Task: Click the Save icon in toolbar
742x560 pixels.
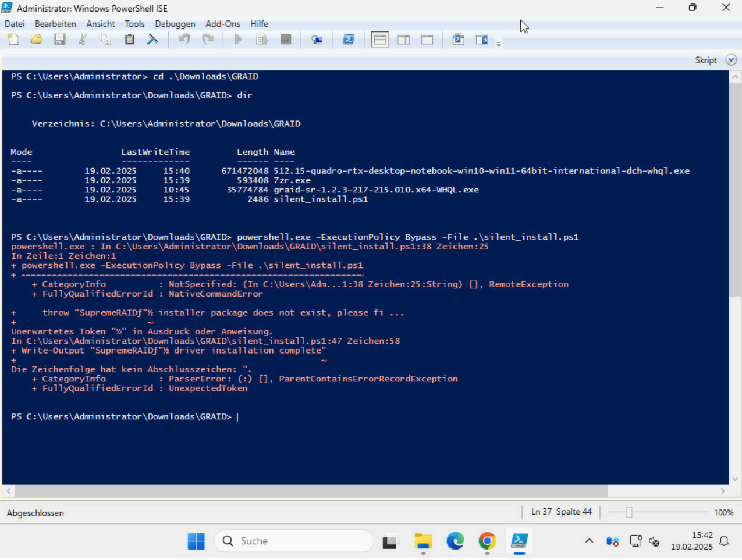Action: (x=59, y=40)
